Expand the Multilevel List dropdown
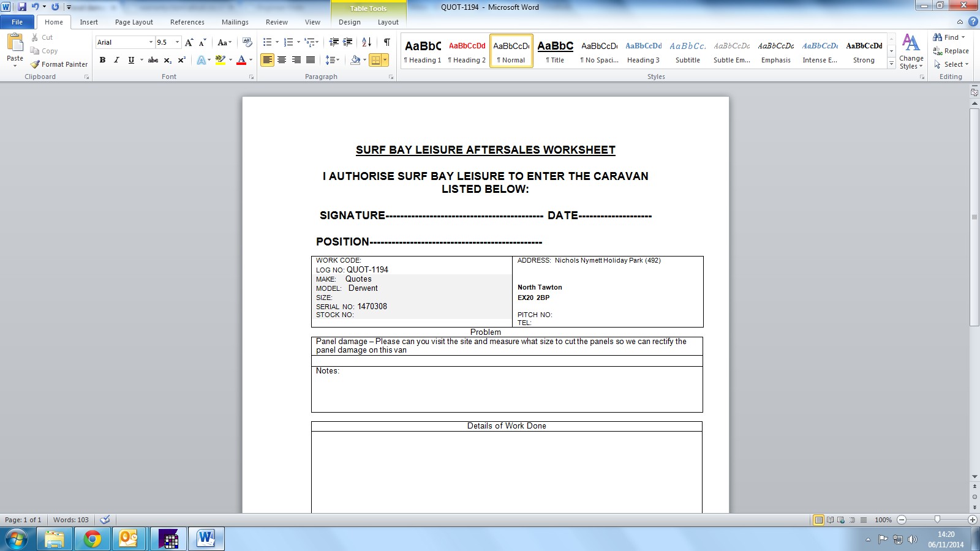980x551 pixels. click(317, 42)
